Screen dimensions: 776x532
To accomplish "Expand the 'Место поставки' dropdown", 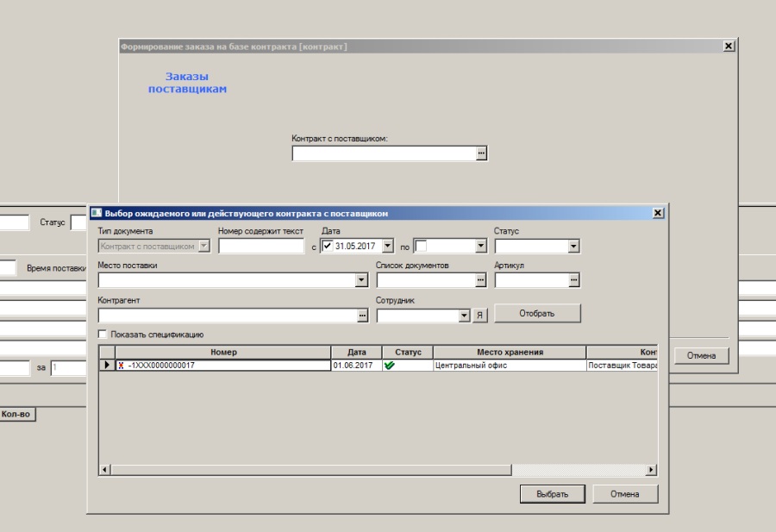I will [361, 280].
